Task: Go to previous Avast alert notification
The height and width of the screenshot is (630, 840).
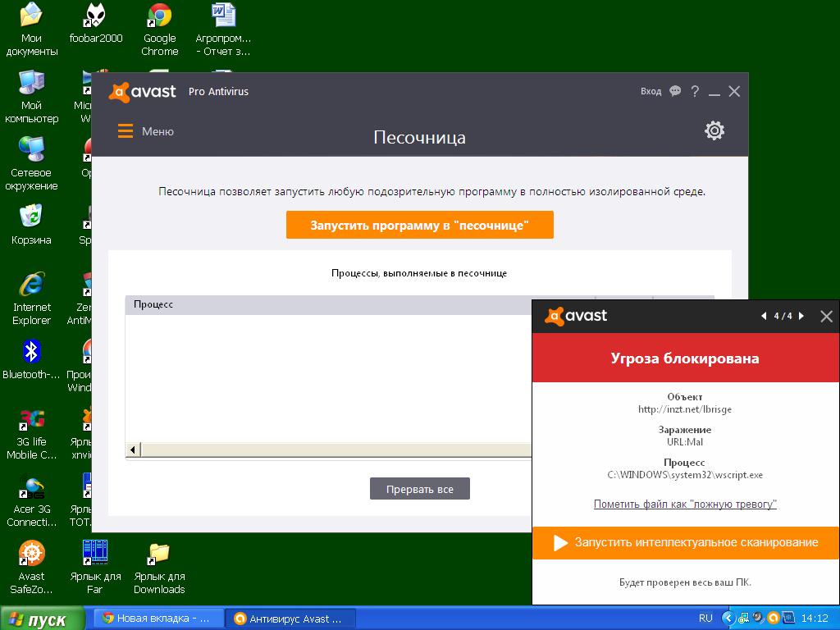Action: point(764,316)
